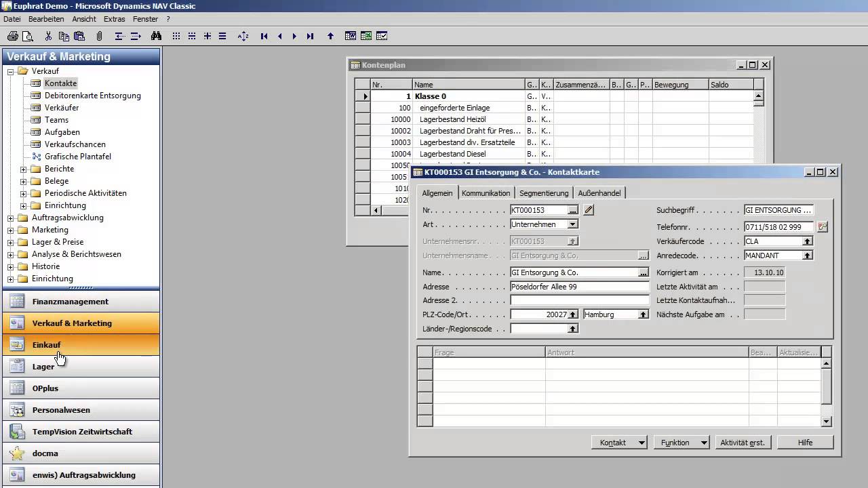Click the OPplus module icon
868x488 pixels.
(x=17, y=388)
